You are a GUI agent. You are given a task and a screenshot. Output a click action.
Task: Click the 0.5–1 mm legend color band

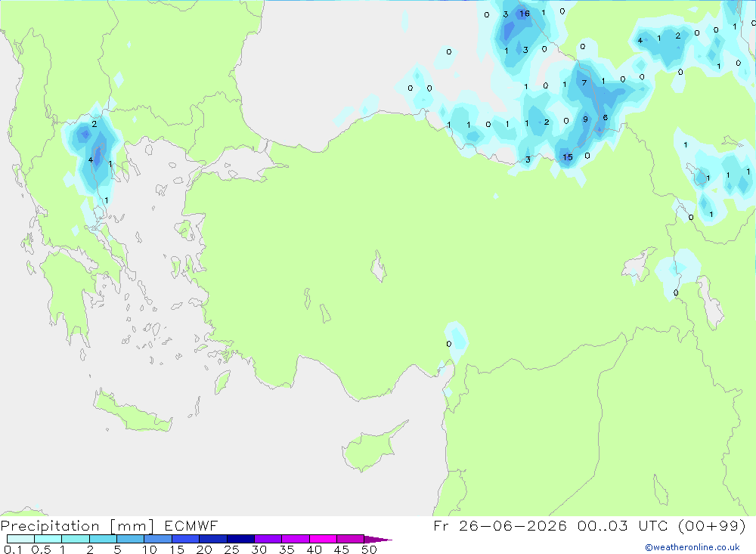pyautogui.click(x=48, y=539)
